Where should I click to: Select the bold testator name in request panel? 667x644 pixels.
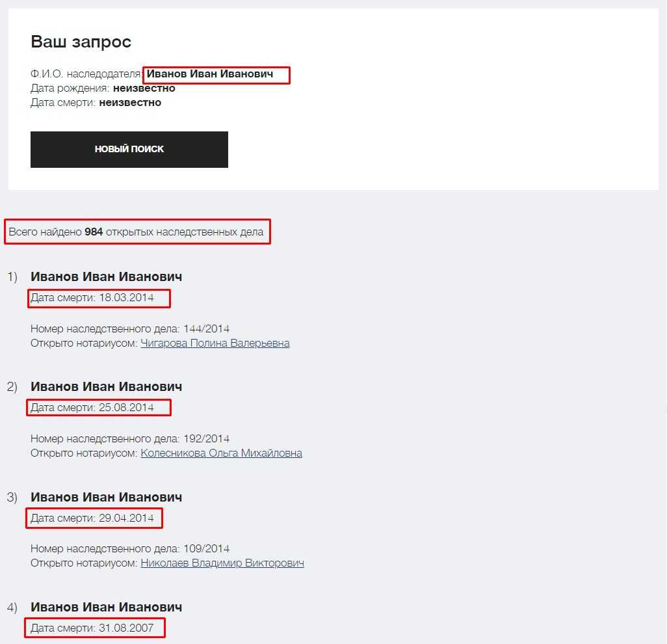tap(209, 74)
